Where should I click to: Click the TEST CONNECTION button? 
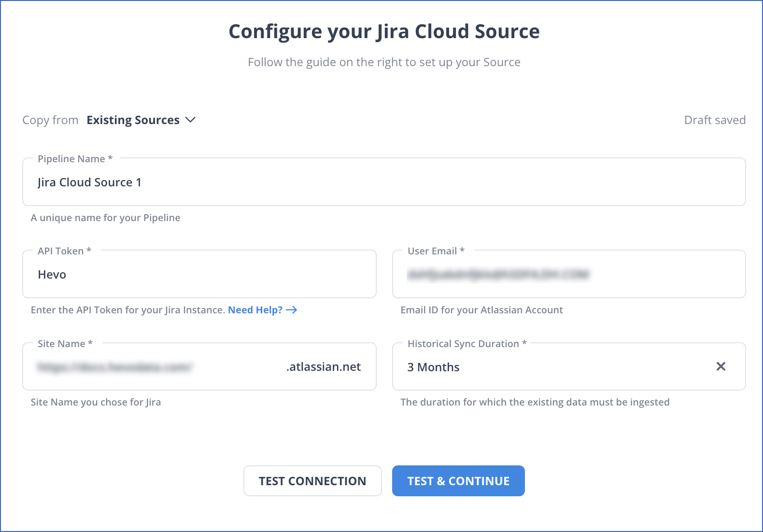pos(312,481)
